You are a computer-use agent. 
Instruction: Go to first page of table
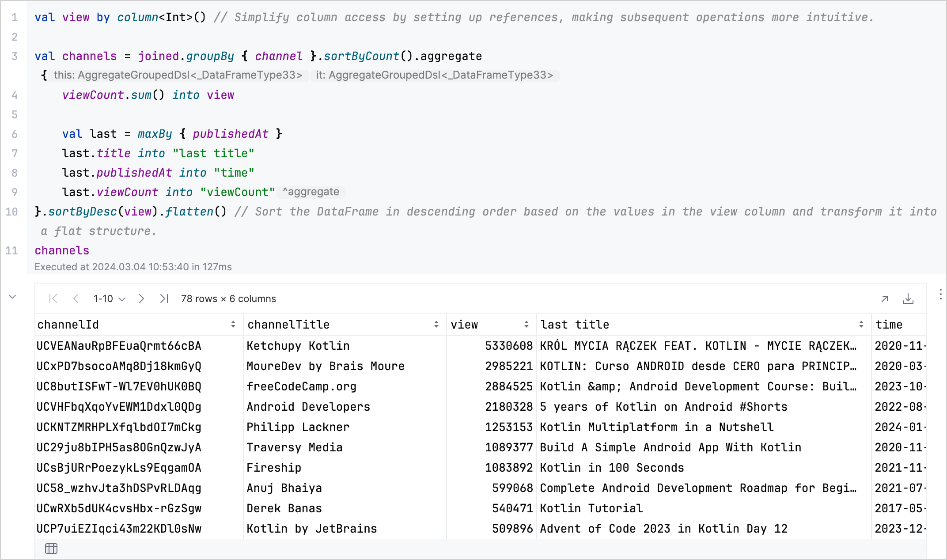53,299
